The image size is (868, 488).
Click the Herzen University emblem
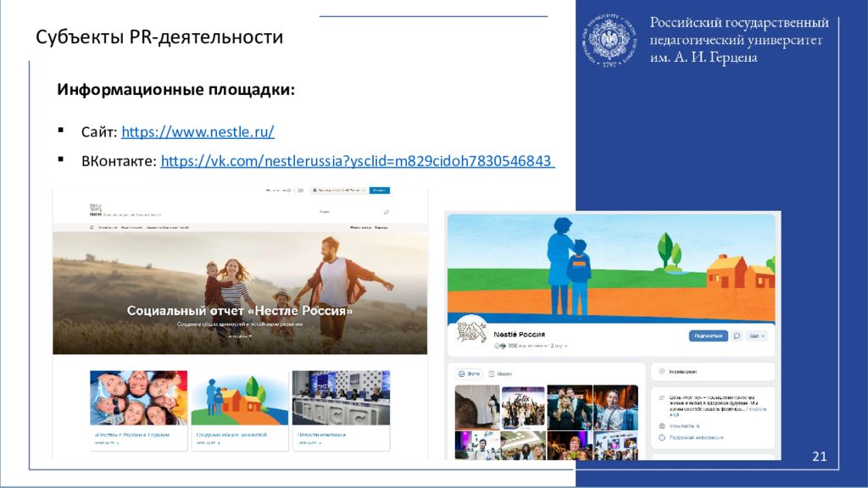pyautogui.click(x=609, y=41)
